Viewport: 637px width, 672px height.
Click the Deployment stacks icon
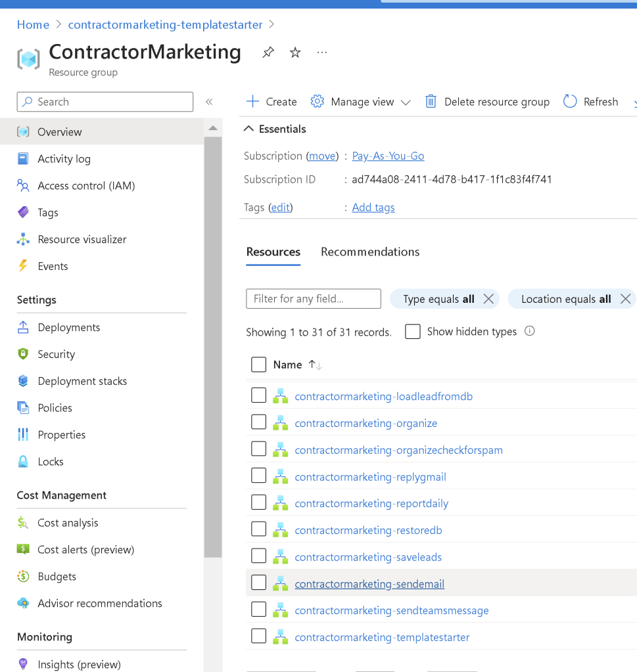click(23, 381)
